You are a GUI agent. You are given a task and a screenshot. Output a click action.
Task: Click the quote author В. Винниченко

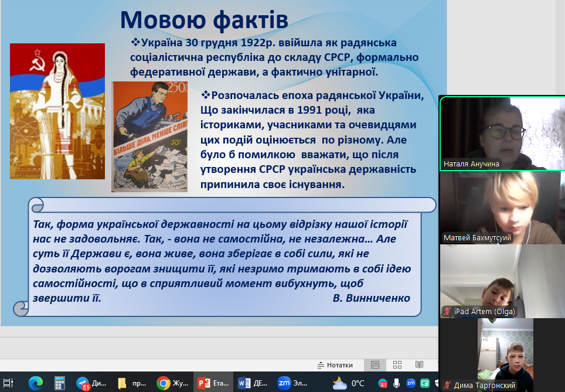tap(372, 298)
